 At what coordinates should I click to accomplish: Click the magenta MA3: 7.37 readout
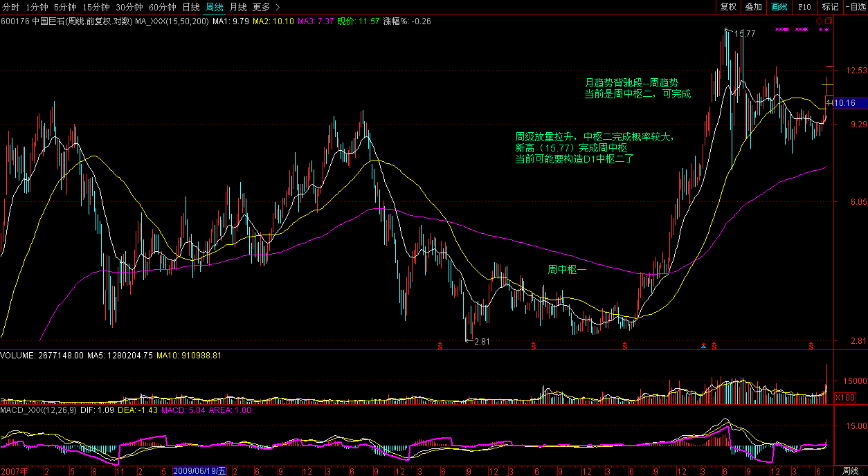(x=316, y=21)
